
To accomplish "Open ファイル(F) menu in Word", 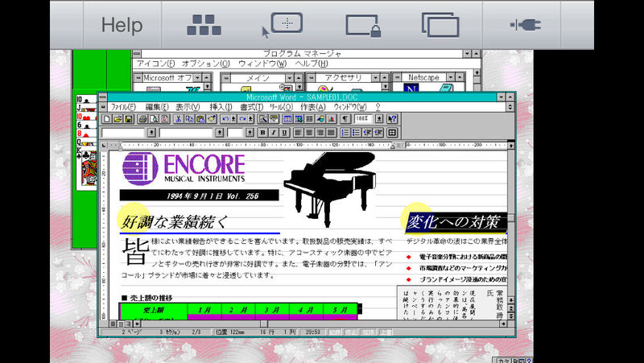I will click(124, 107).
